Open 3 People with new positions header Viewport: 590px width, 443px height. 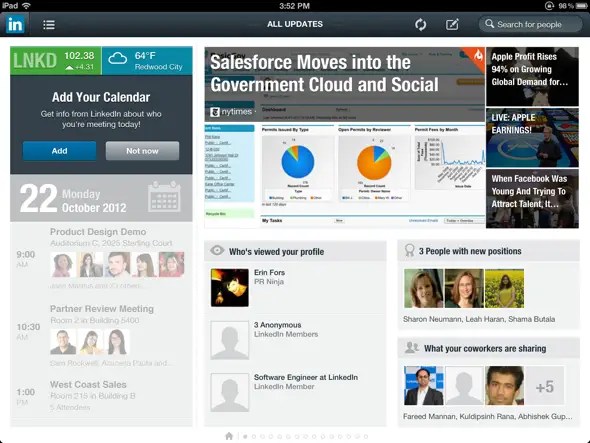[488, 251]
